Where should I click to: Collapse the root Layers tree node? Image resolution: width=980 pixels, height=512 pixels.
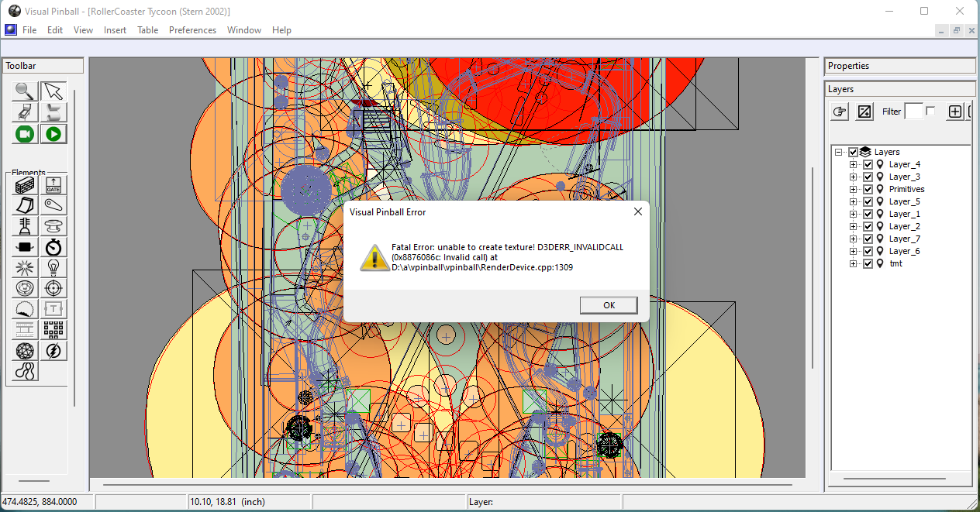(839, 152)
